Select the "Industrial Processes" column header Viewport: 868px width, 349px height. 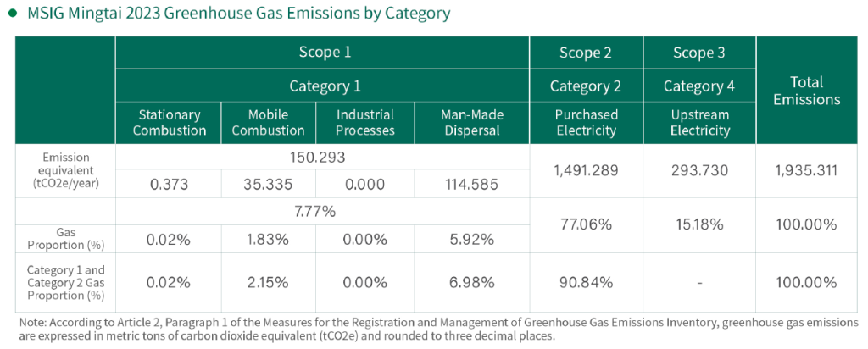[365, 123]
